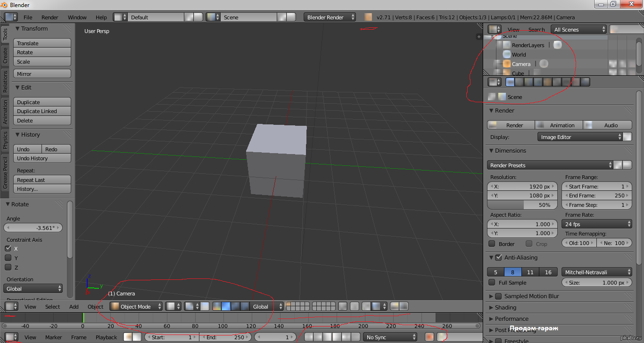
Task: Open the Blender Render engine dropdown
Action: click(330, 17)
